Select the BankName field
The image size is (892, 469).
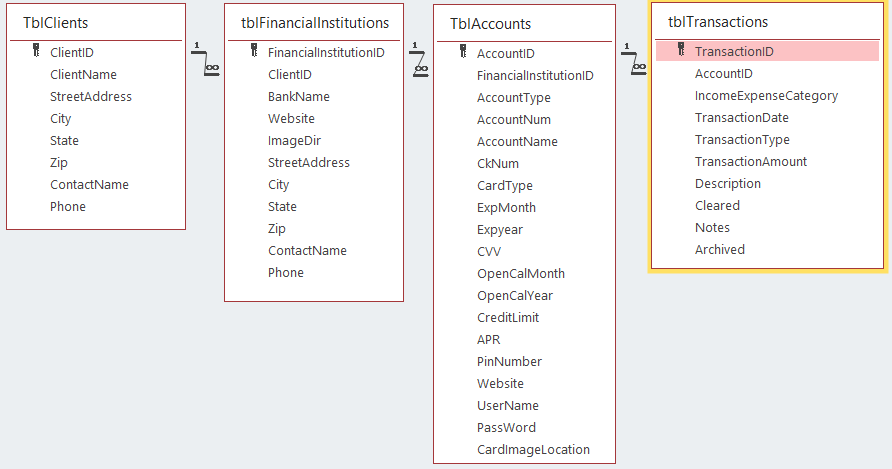(299, 97)
